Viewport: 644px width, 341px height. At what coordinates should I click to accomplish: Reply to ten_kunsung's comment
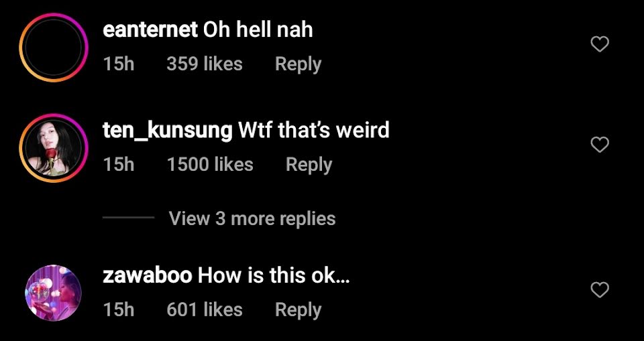[x=309, y=165]
